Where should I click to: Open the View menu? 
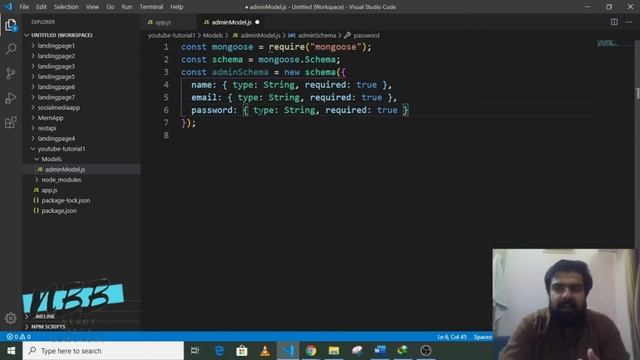(92, 7)
